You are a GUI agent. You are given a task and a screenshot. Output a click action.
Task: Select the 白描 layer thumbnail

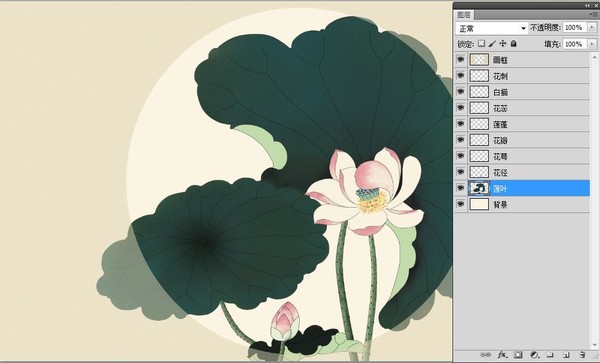point(479,92)
